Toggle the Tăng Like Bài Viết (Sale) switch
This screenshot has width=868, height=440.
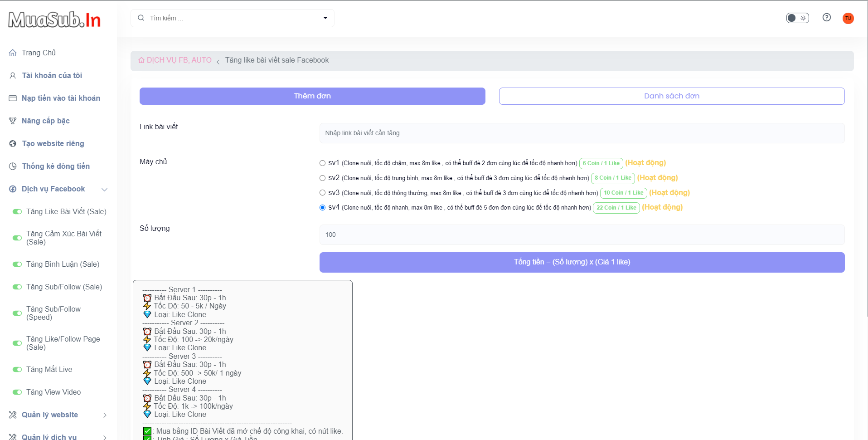(17, 211)
